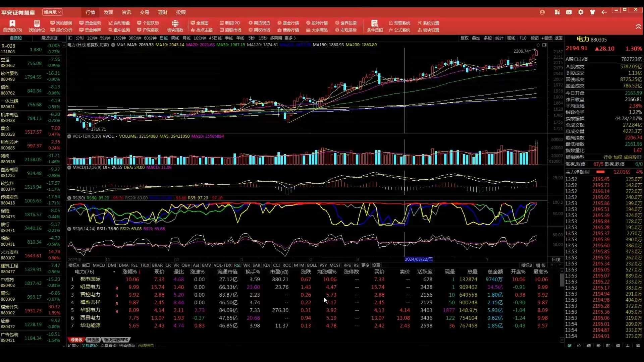Click the user account avatar icon
644x362 pixels.
542,12
